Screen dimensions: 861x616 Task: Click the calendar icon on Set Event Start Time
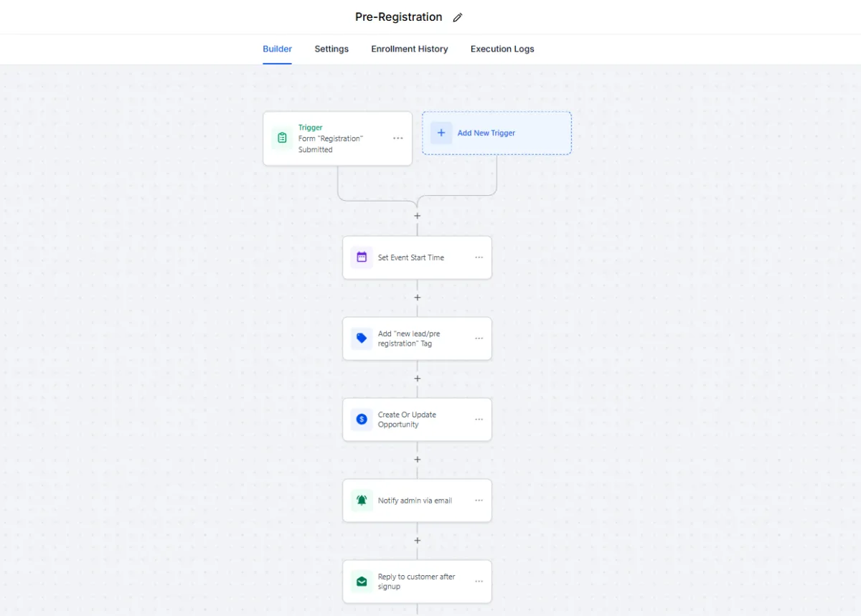coord(362,257)
